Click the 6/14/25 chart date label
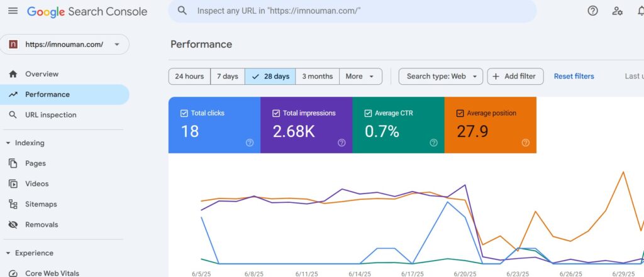 [359, 274]
